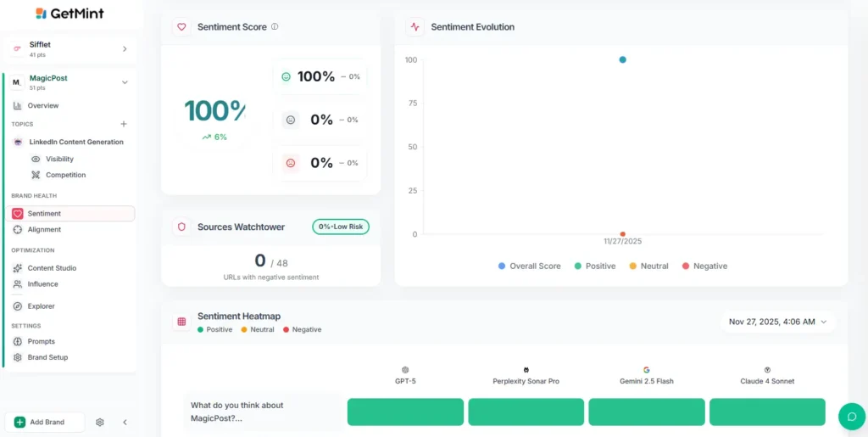
Task: Go to the Influence page
Action: (x=42, y=284)
